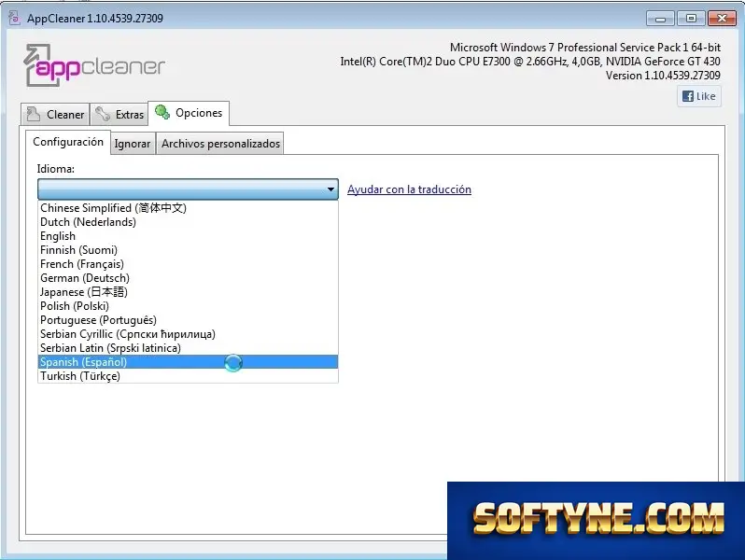
Task: Collapse the Idioma dropdown via its arrow
Action: (x=330, y=189)
